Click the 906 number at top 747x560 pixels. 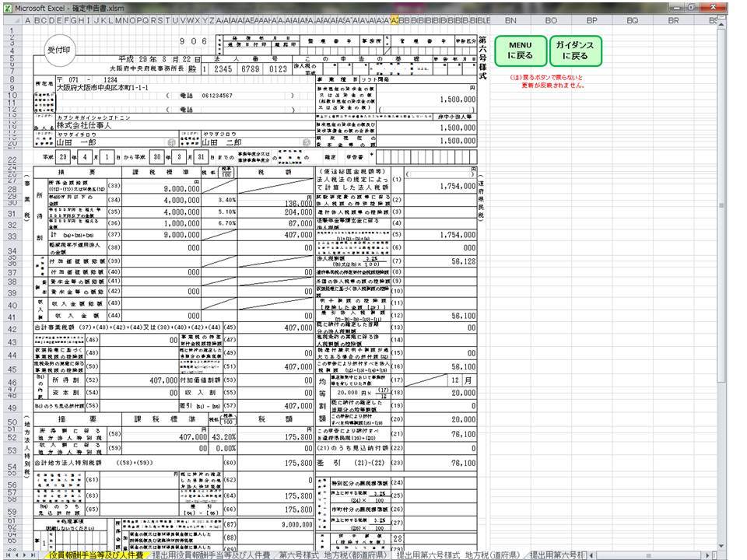coord(194,41)
